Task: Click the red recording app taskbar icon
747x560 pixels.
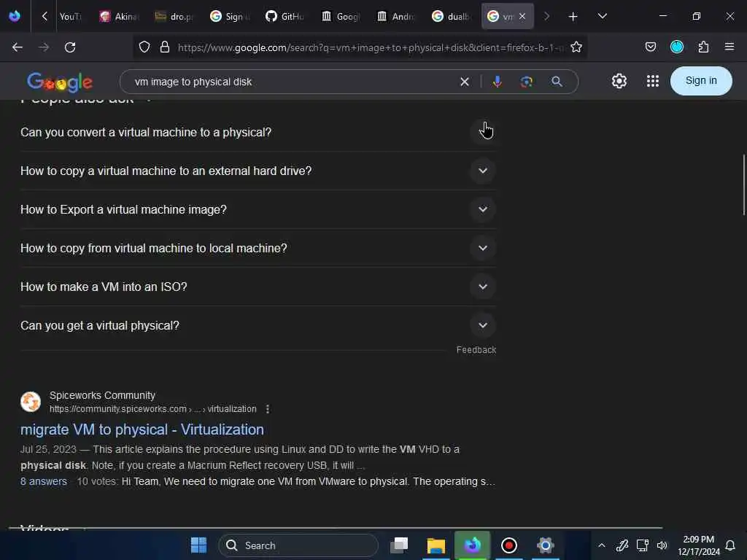Action: click(508, 545)
